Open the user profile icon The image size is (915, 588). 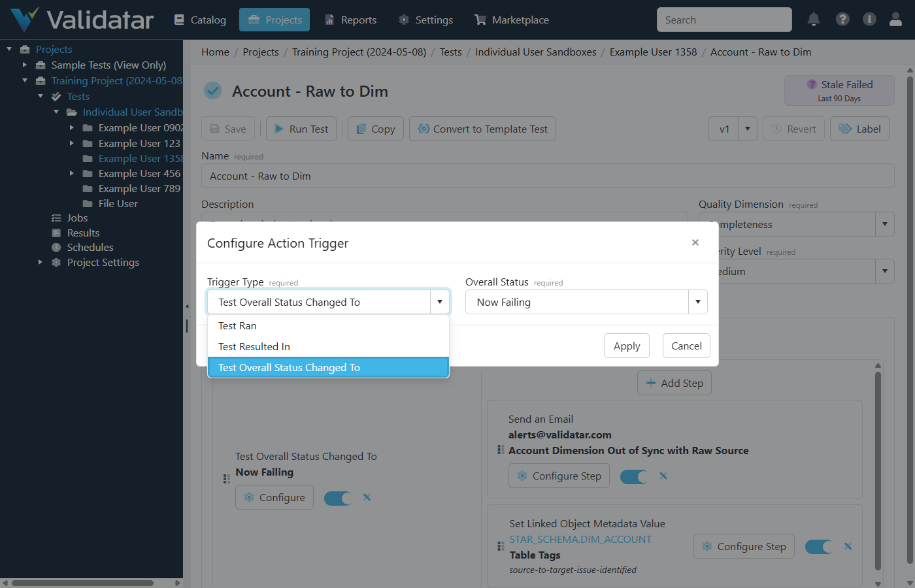895,20
